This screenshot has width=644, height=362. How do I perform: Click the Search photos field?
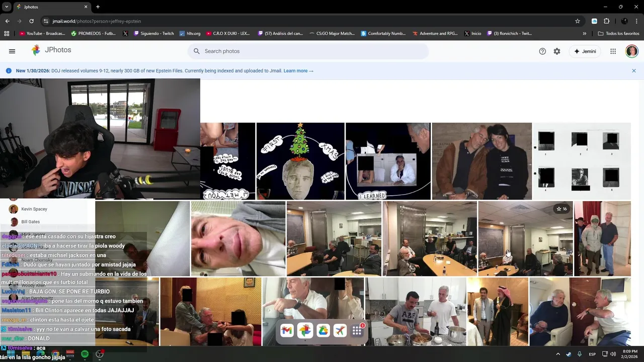pos(308,51)
